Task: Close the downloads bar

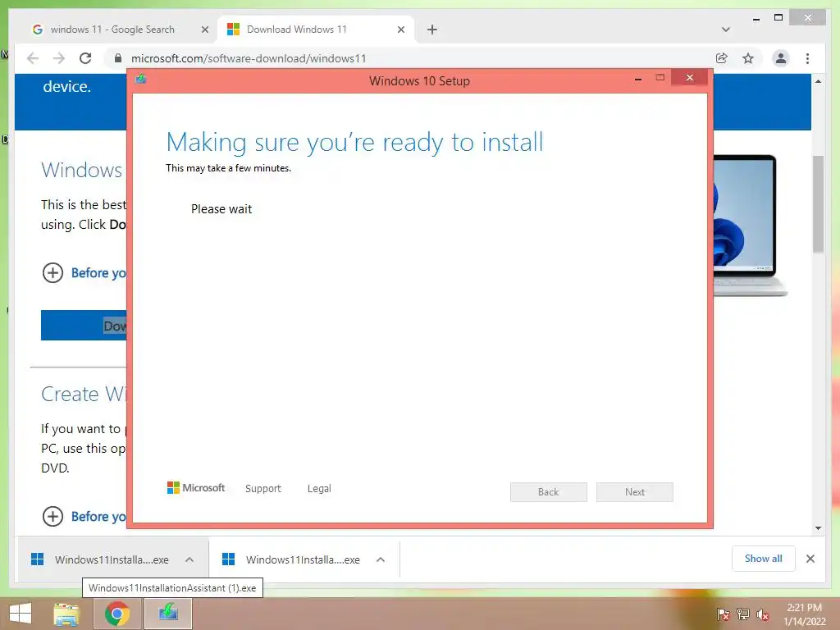Action: [x=810, y=559]
